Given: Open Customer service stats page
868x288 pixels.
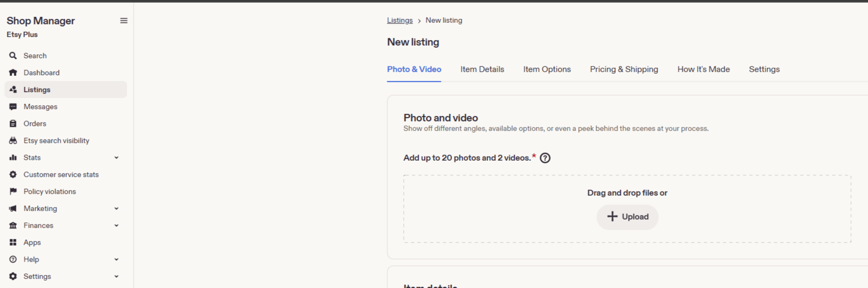Looking at the screenshot, I should 66,174.
